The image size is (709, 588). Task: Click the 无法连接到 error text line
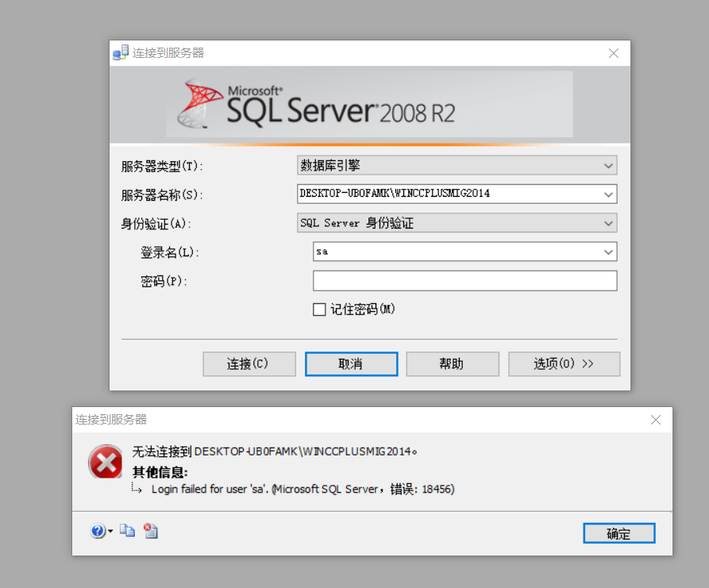pyautogui.click(x=275, y=452)
